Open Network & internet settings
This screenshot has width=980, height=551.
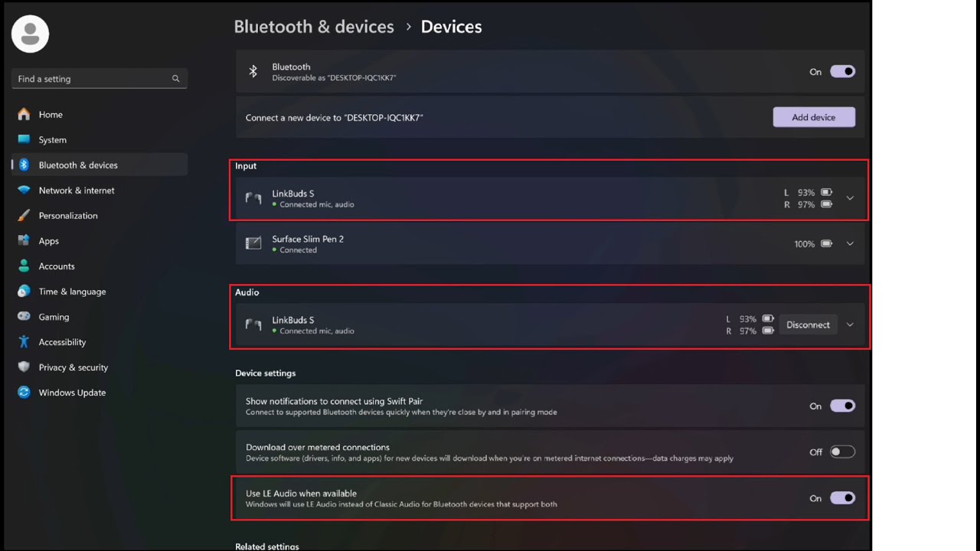(77, 191)
